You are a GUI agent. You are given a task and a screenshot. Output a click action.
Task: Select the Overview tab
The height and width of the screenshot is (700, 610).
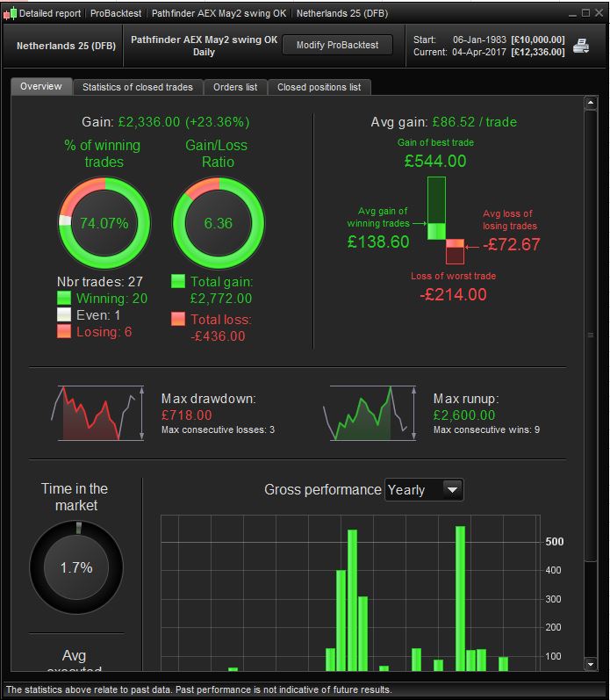click(41, 86)
